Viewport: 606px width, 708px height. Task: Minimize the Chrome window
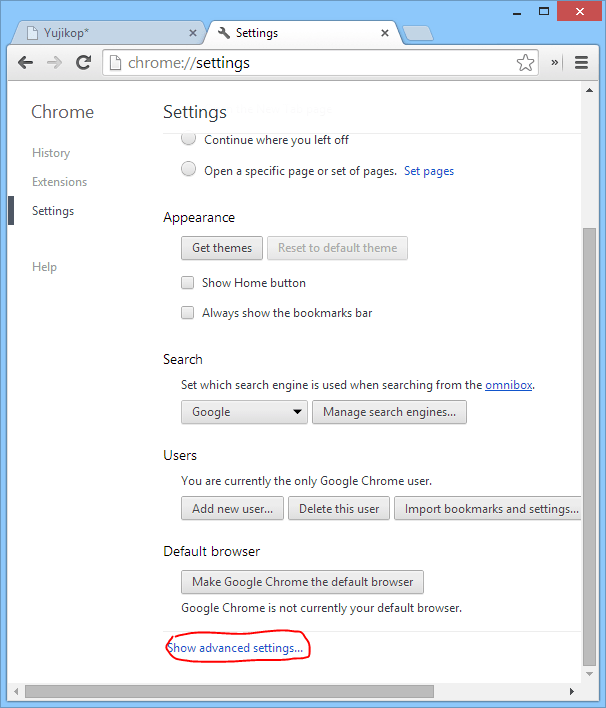pyautogui.click(x=517, y=12)
